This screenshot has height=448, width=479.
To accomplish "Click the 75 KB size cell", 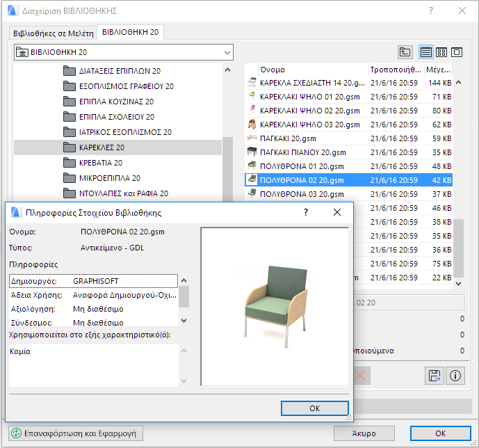I will click(441, 264).
